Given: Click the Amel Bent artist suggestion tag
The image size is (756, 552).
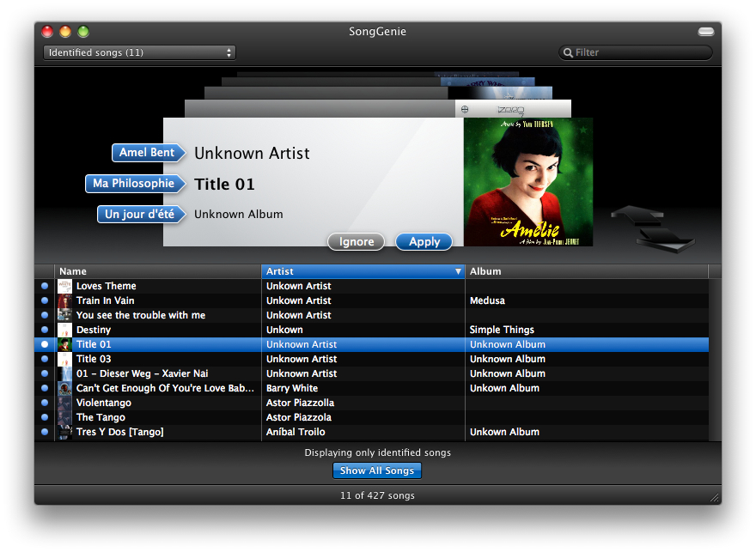Looking at the screenshot, I should click(x=148, y=153).
